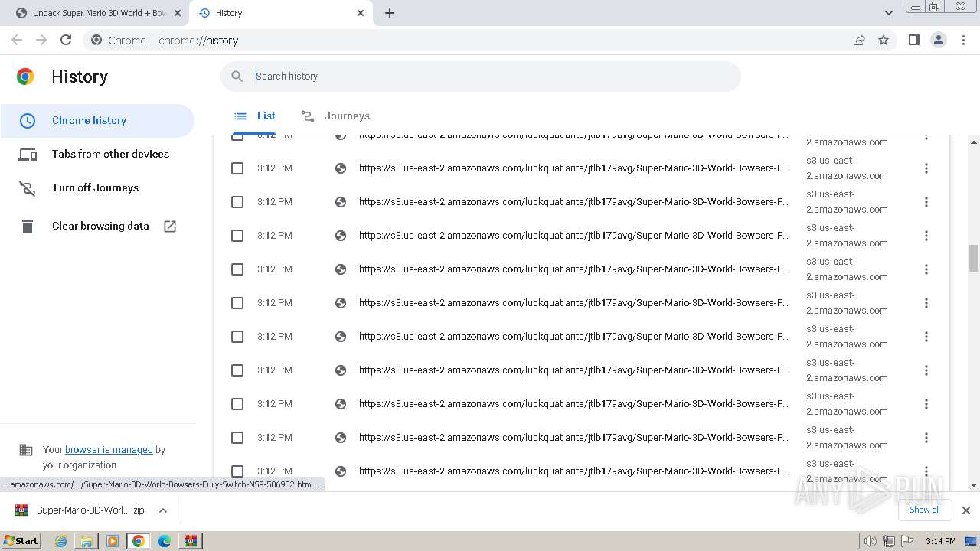Open Chrome's three-dot main menu
The height and width of the screenshot is (551, 980).
click(964, 41)
